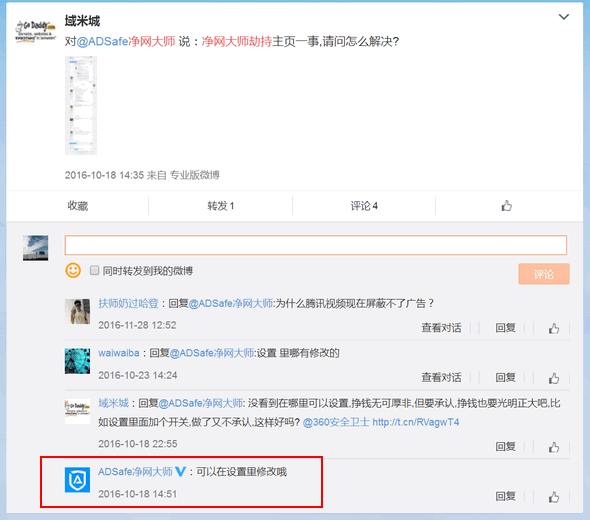Enlarge the attached long screenshot thumbnail

81,105
